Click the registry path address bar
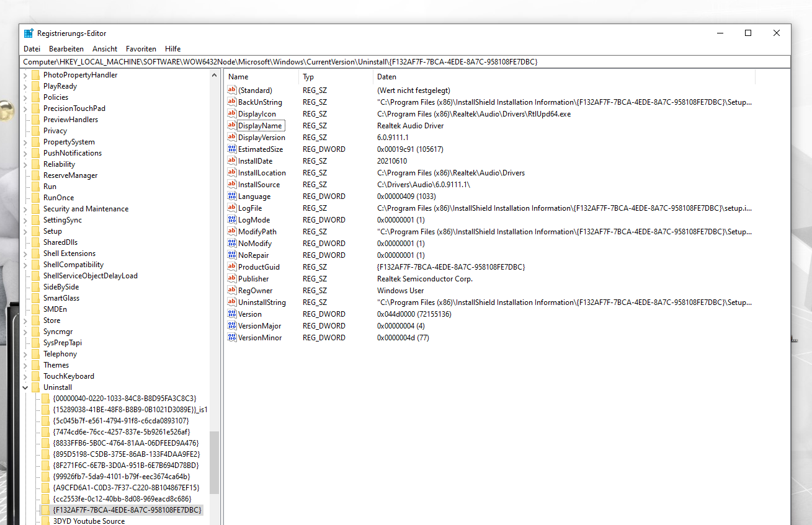The height and width of the screenshot is (525, 812). pyautogui.click(x=406, y=62)
